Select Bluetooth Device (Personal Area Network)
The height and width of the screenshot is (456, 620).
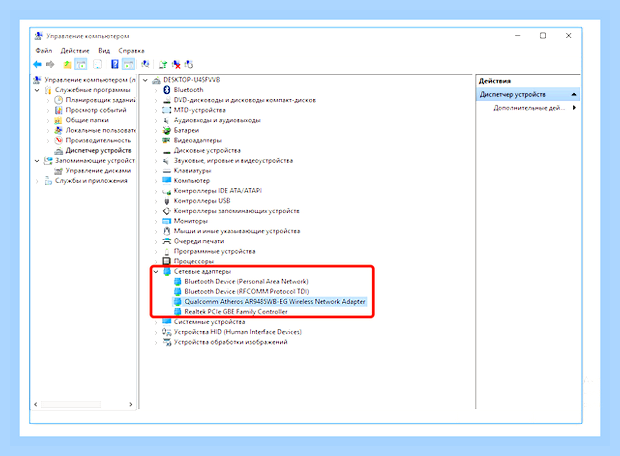click(246, 281)
